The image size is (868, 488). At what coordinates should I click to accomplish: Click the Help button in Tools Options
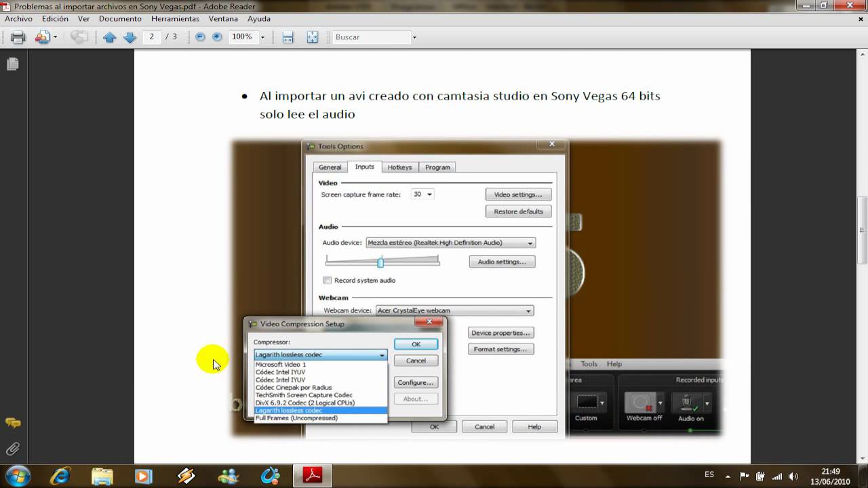point(534,427)
